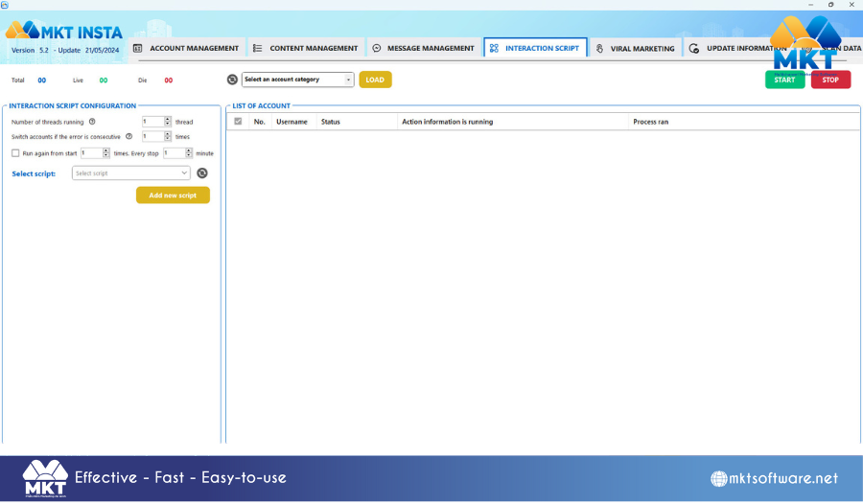Viewport: 863px width, 504px height.
Task: Click Add new script button
Action: pyautogui.click(x=173, y=195)
